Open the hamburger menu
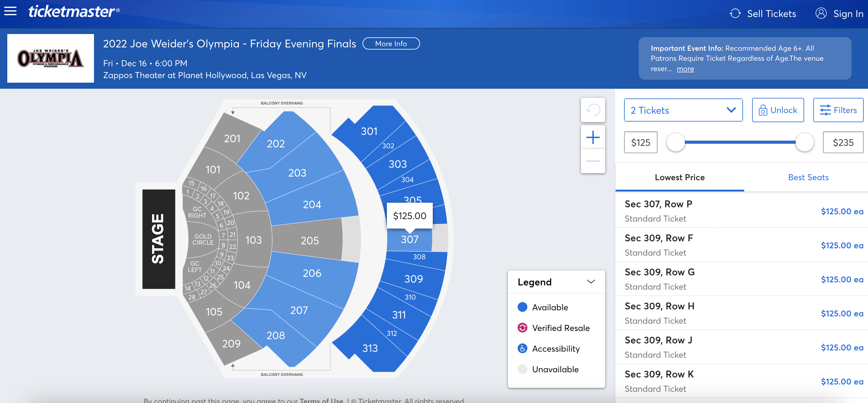The image size is (868, 403). (10, 11)
